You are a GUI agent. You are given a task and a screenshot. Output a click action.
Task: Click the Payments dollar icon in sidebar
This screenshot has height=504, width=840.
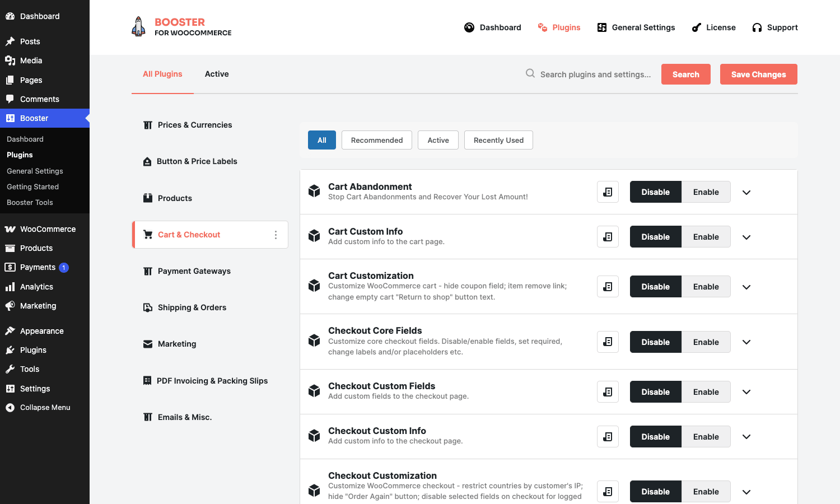(x=10, y=267)
